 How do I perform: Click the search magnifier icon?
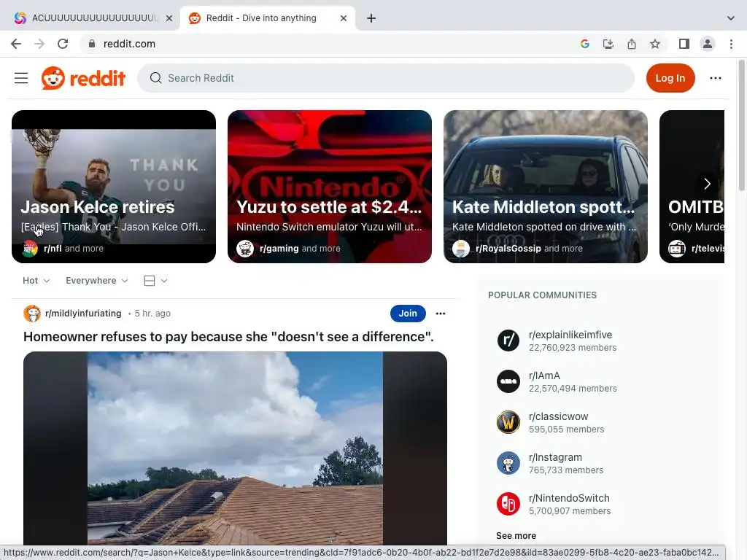pyautogui.click(x=156, y=78)
